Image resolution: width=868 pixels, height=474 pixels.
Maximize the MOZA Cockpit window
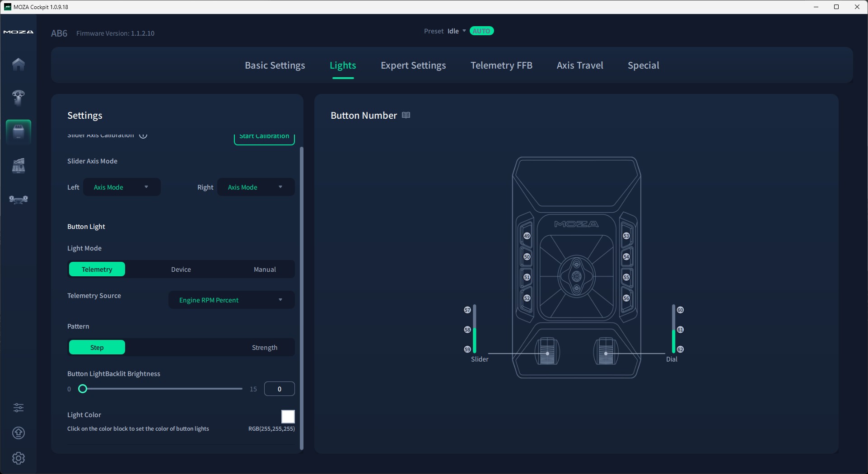836,7
